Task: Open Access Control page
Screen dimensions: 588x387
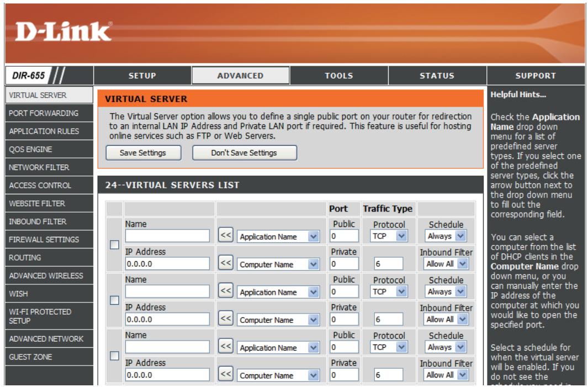Action: click(x=49, y=185)
